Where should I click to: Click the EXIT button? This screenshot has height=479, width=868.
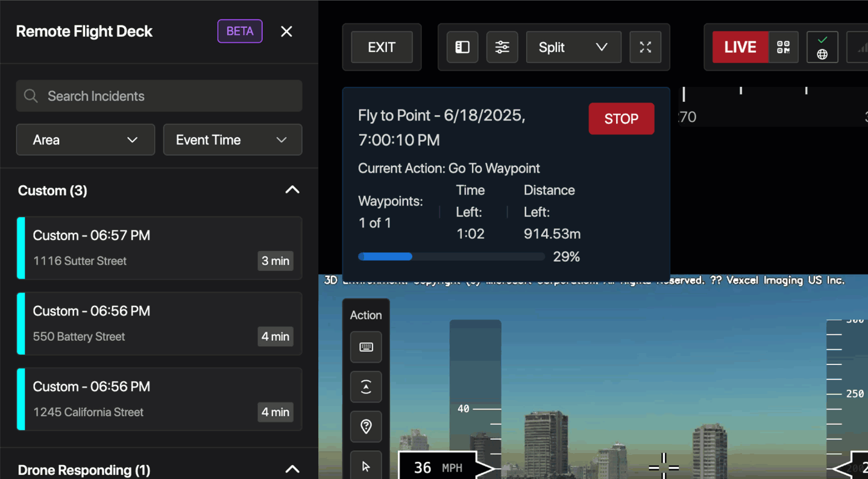pyautogui.click(x=382, y=47)
